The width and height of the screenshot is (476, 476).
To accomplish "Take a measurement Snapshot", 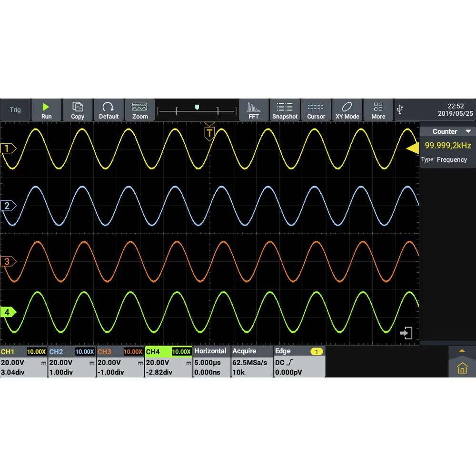I will (x=285, y=110).
